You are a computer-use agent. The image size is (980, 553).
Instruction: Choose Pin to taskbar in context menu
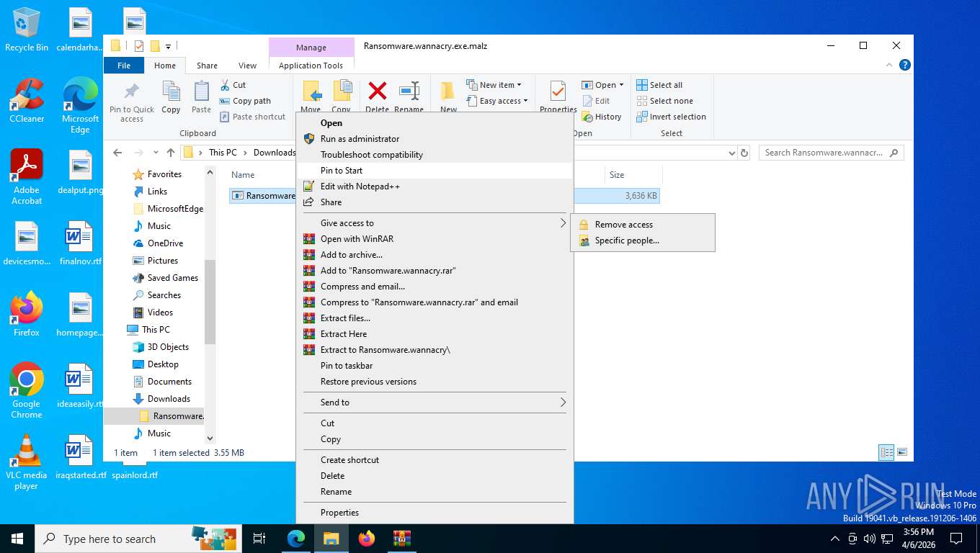[x=435, y=366]
